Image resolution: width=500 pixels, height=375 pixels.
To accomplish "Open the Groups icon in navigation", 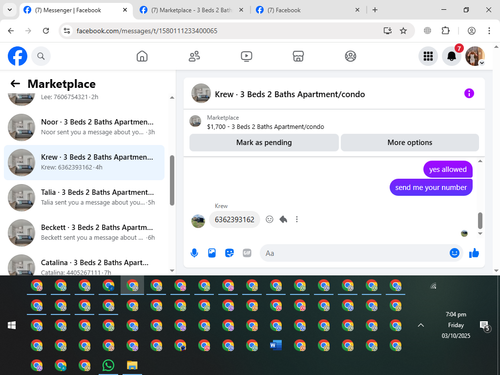I will [350, 56].
